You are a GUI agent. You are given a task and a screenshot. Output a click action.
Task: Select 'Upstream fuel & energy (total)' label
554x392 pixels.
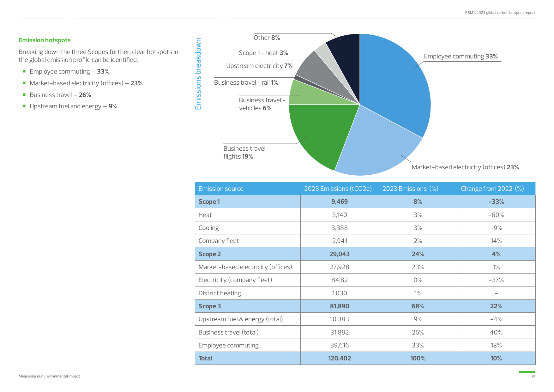pyautogui.click(x=241, y=319)
